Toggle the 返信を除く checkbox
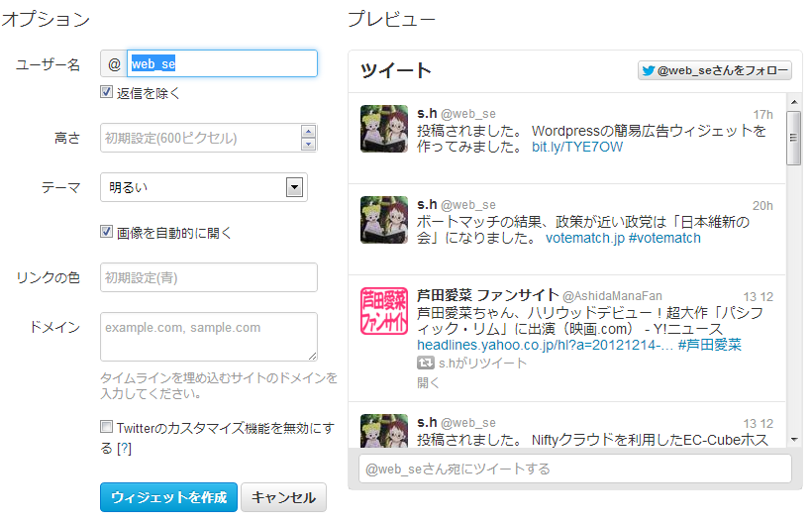The image size is (812, 522). pos(106,92)
